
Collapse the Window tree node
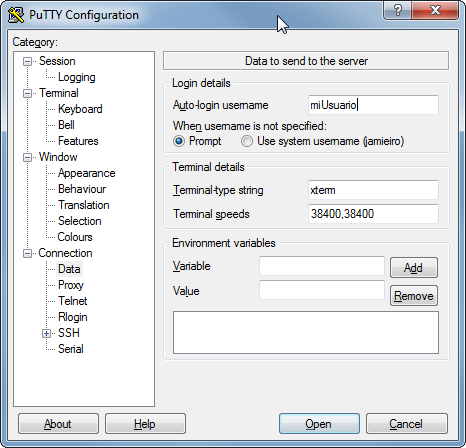pyautogui.click(x=27, y=157)
